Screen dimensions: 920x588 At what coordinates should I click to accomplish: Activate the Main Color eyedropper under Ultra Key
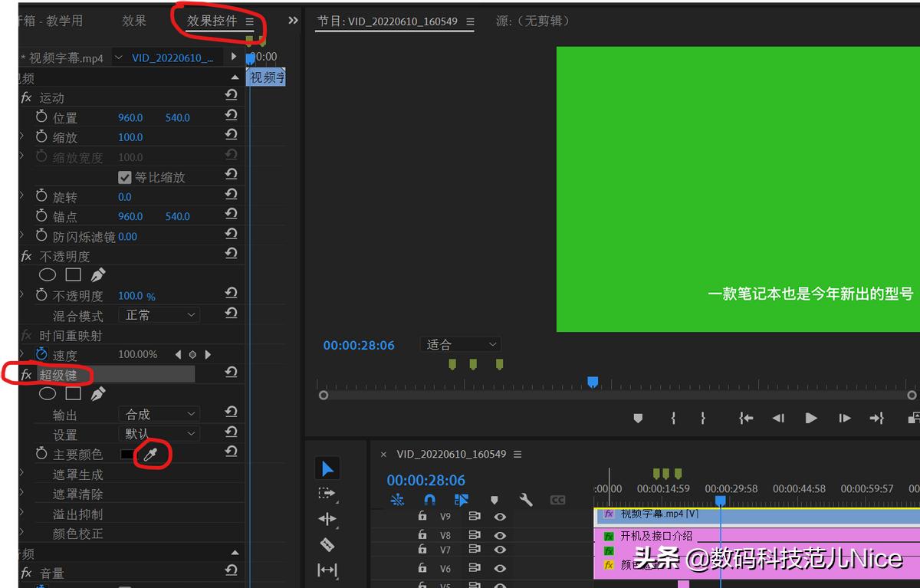(151, 453)
